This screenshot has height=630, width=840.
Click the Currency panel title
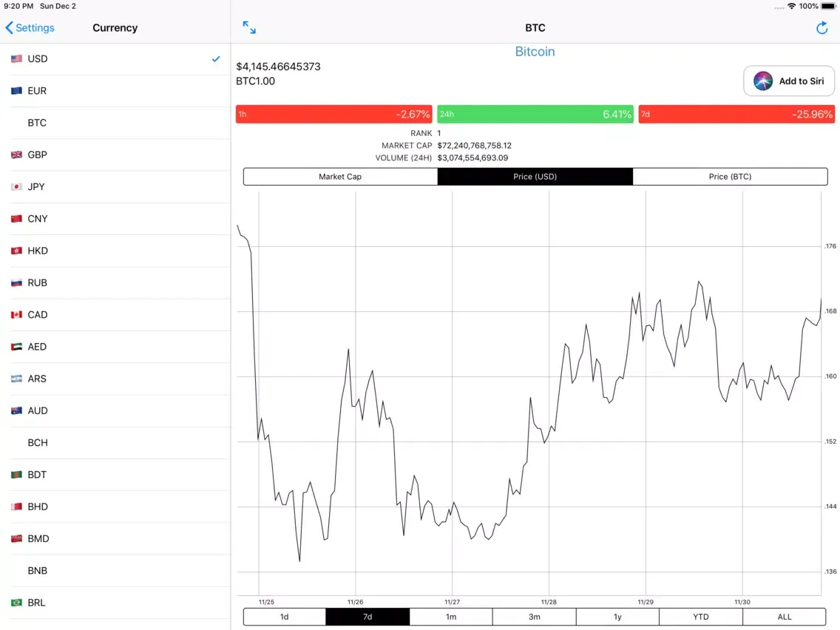tap(115, 28)
